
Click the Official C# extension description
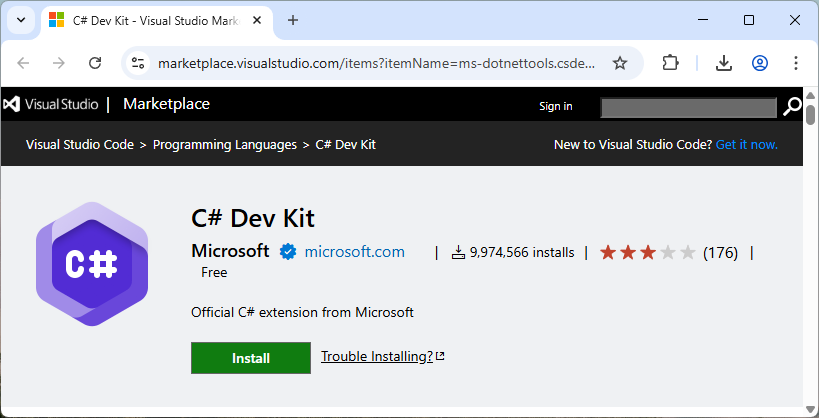point(302,312)
